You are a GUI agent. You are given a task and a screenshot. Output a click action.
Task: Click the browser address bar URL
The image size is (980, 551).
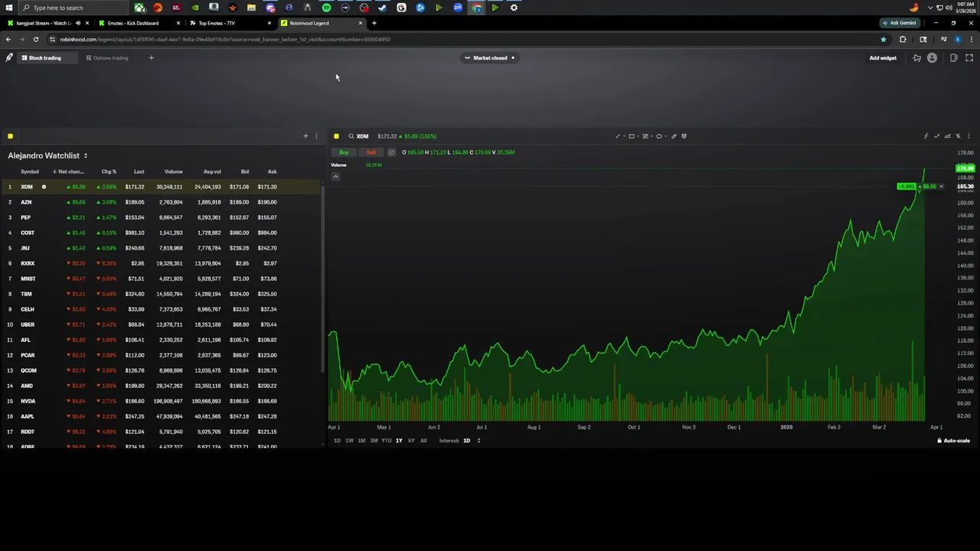tap(224, 39)
